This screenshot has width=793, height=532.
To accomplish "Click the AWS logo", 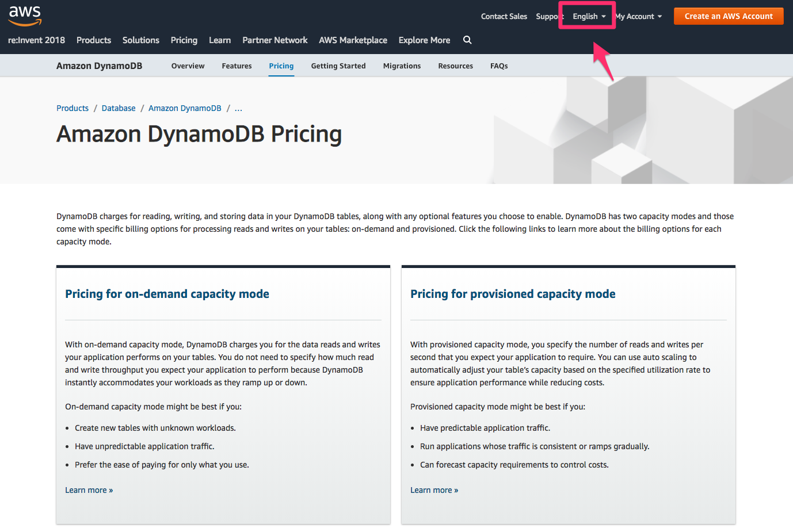I will pos(25,16).
